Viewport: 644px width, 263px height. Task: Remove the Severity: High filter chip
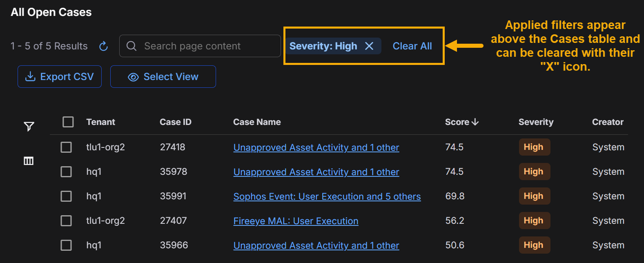[369, 46]
